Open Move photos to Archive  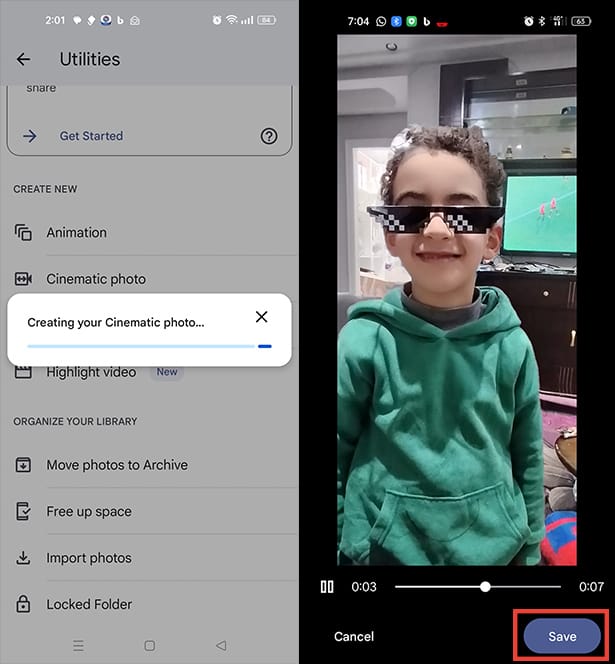(117, 465)
